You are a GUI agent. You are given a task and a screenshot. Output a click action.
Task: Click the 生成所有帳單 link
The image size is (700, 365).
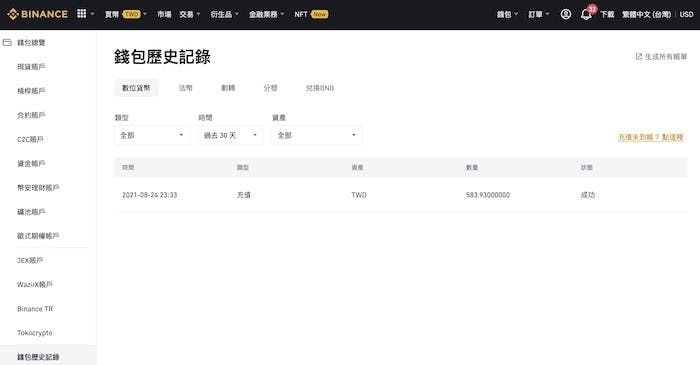[666, 57]
